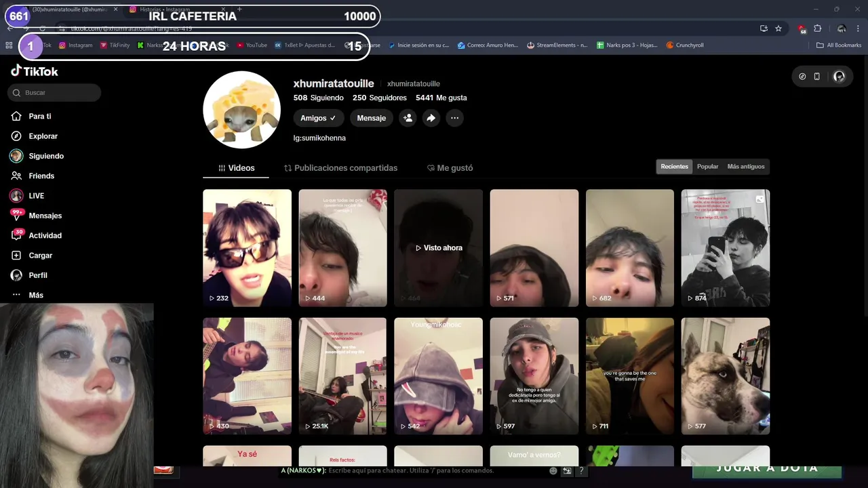Open the video with 430 views
The image size is (868, 488).
coord(247,376)
